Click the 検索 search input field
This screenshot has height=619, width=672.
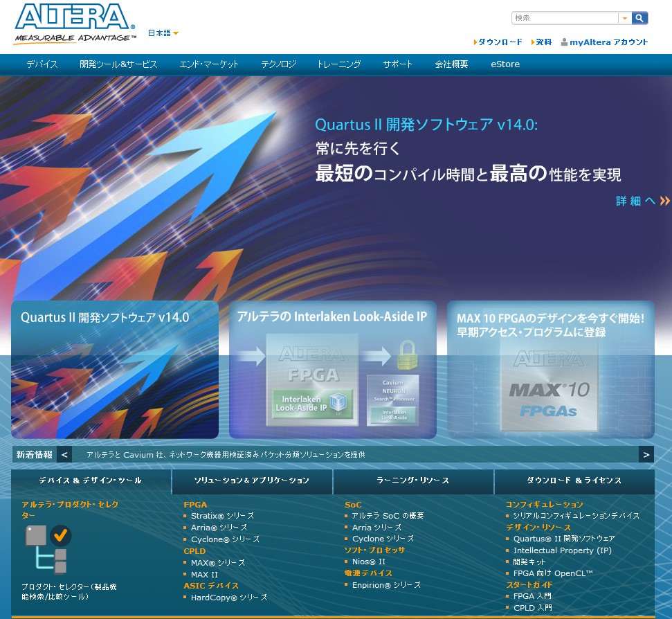click(565, 18)
